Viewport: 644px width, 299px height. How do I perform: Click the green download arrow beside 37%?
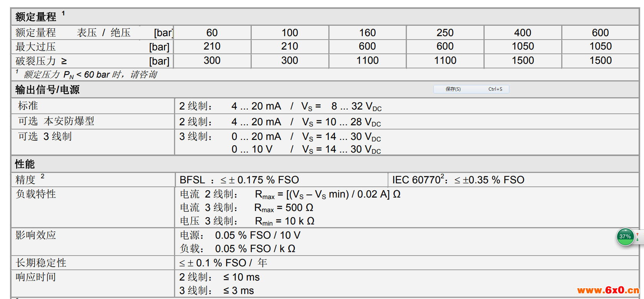(637, 240)
